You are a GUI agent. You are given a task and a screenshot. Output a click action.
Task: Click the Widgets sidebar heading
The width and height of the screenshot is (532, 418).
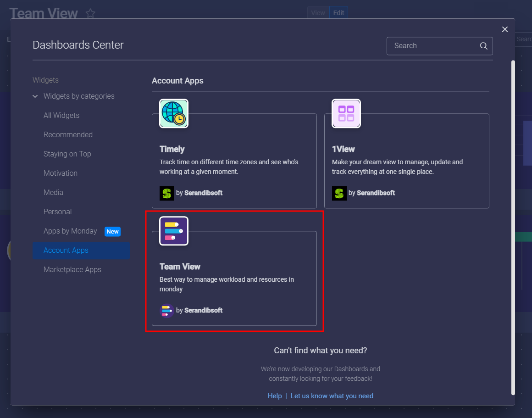[45, 80]
